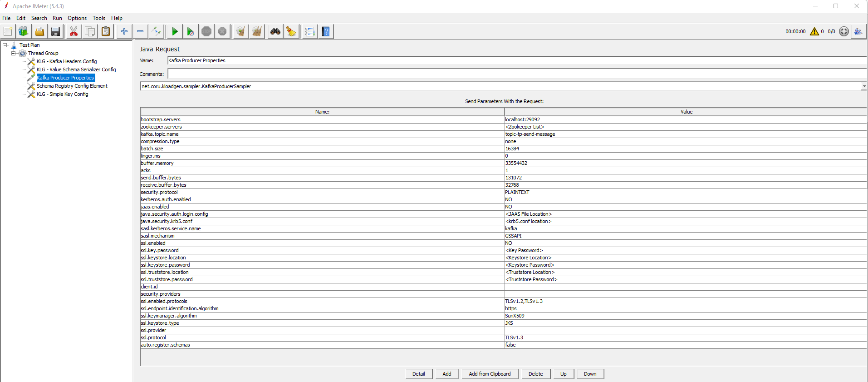Screen dimensions: 868x382
Task: Open the sampler classname dropdown arrow
Action: (864, 86)
